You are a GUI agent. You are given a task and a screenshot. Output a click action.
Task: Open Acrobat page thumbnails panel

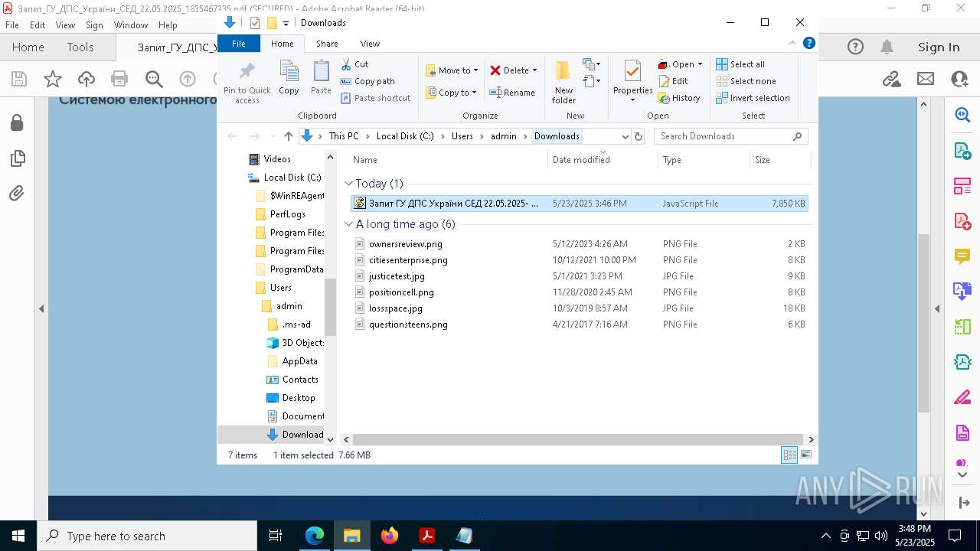[17, 158]
